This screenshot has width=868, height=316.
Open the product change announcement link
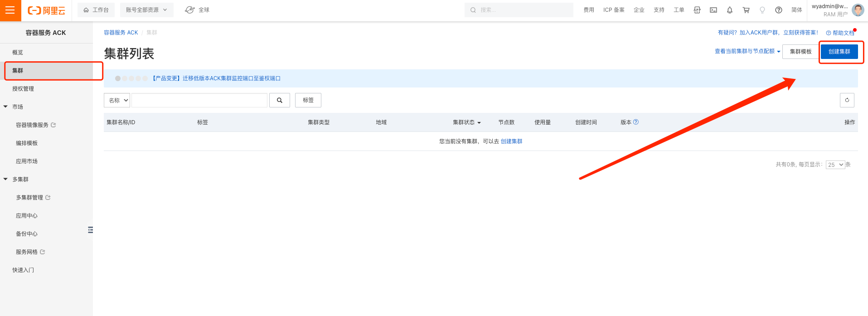(216, 78)
